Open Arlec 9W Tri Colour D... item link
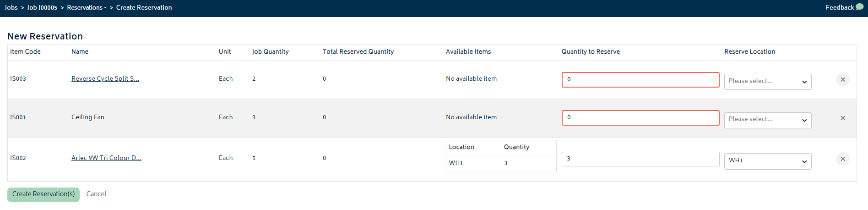The width and height of the screenshot is (868, 210). pos(106,158)
